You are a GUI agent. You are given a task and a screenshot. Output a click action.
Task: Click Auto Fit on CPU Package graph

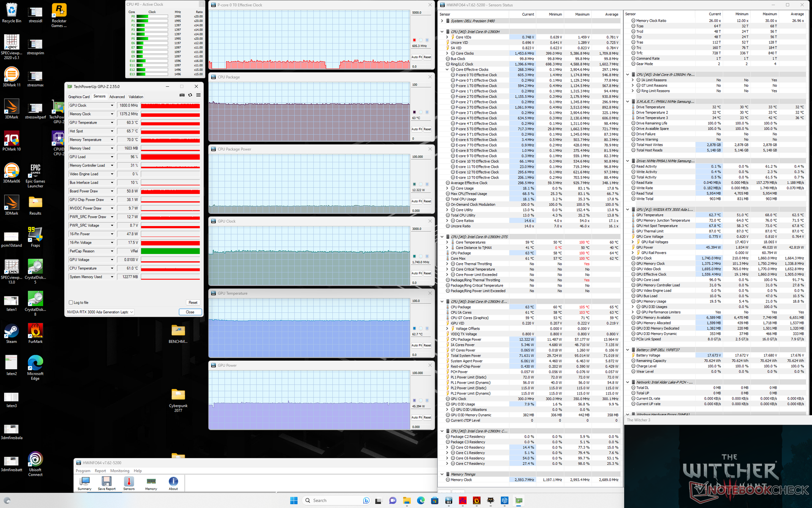pos(417,129)
